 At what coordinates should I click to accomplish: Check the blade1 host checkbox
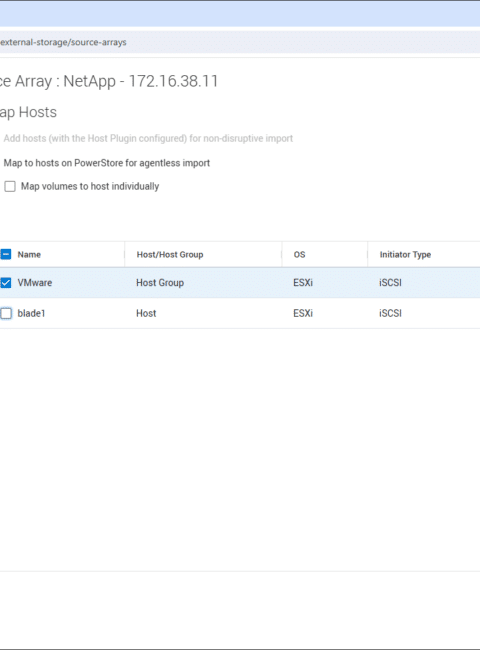tap(6, 313)
